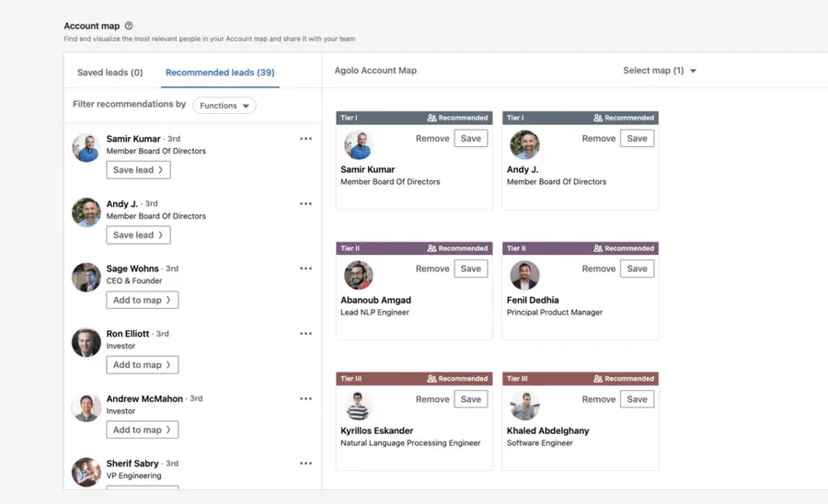Click the 'VP Engineering' title text
The image size is (828, 504).
(134, 475)
